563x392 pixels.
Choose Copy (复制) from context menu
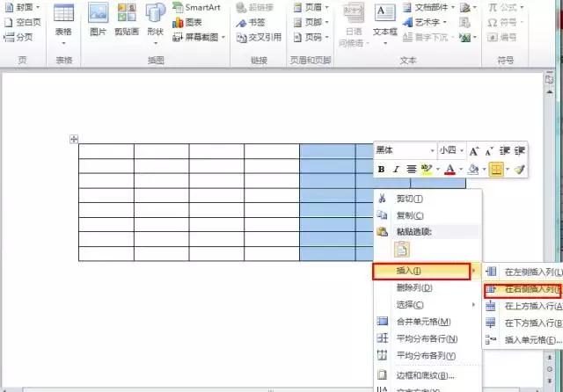(x=428, y=215)
